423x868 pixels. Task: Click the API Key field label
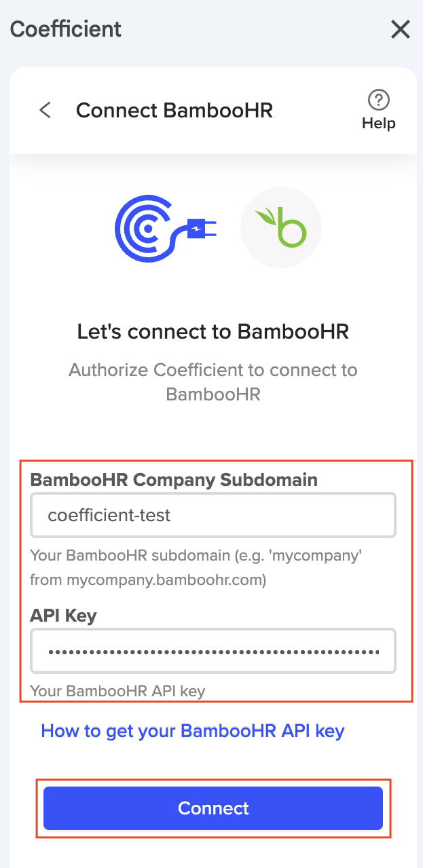pos(64,616)
